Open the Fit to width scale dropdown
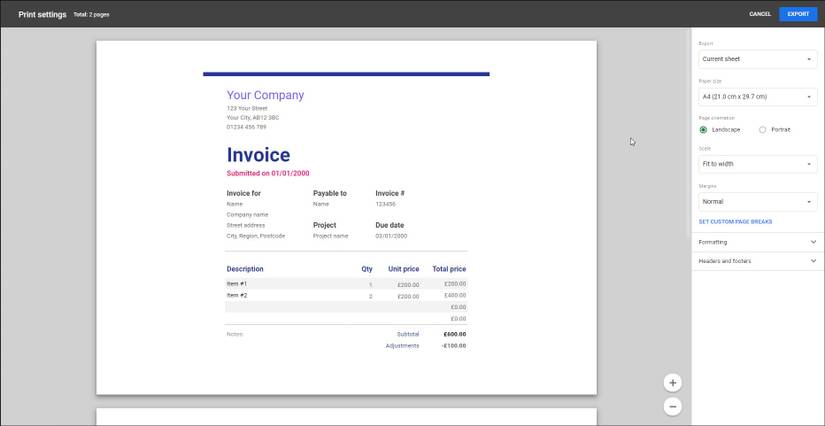The image size is (825, 426). 758,164
